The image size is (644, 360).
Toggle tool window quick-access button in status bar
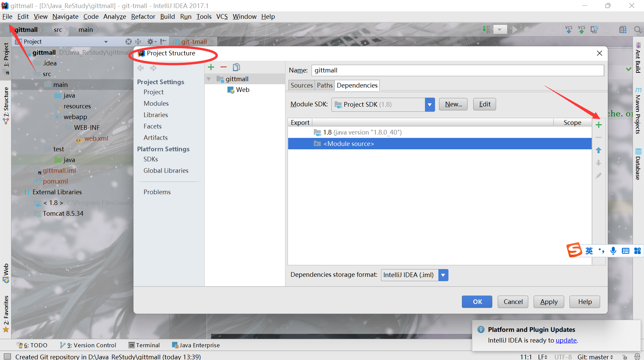click(x=7, y=356)
